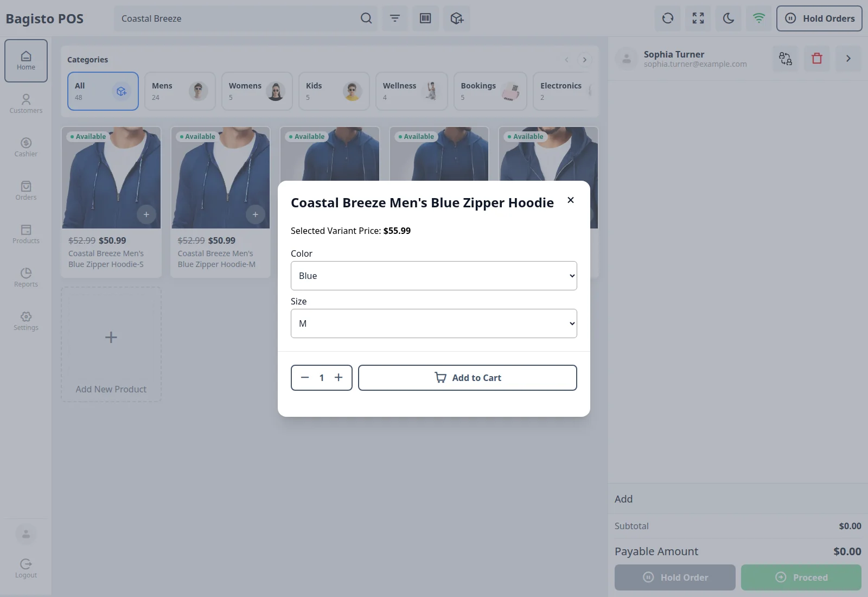
Task: Open Hoodie-M product thumbnail
Action: coord(221,177)
